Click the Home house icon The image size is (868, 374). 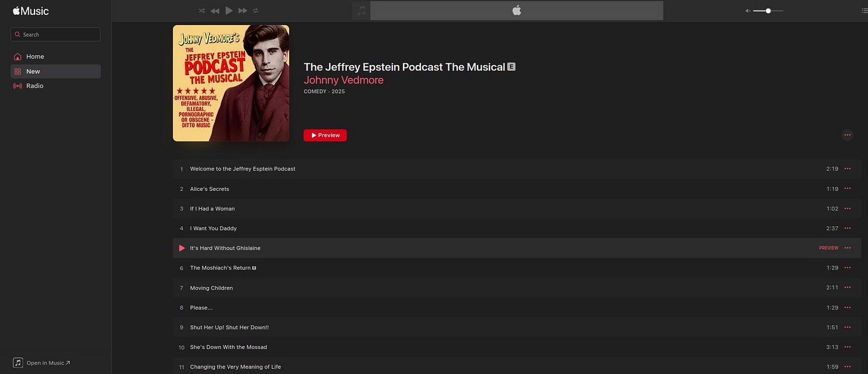pos(18,57)
